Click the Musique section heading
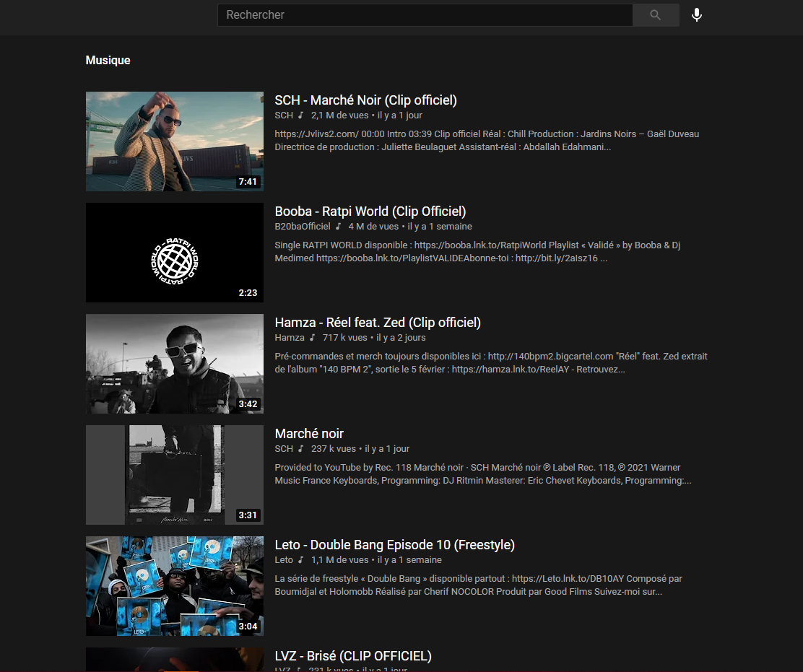803x672 pixels. 108,61
